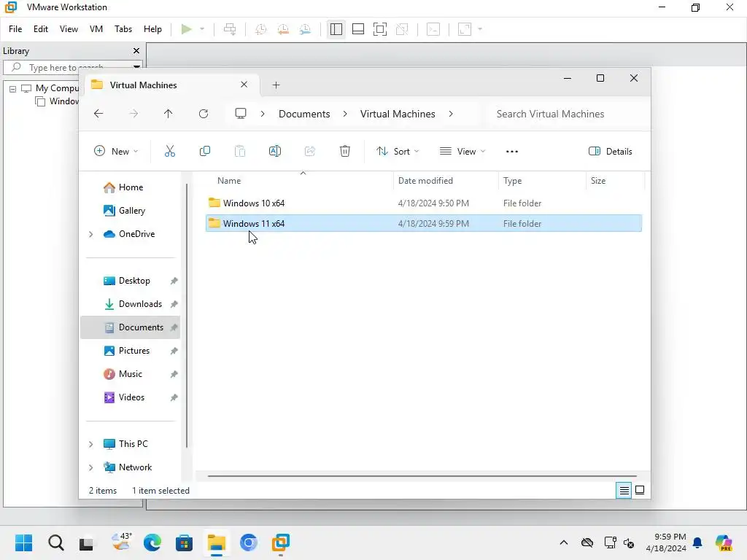
Task: Switch to large thumbnails view icon
Action: coord(640,491)
